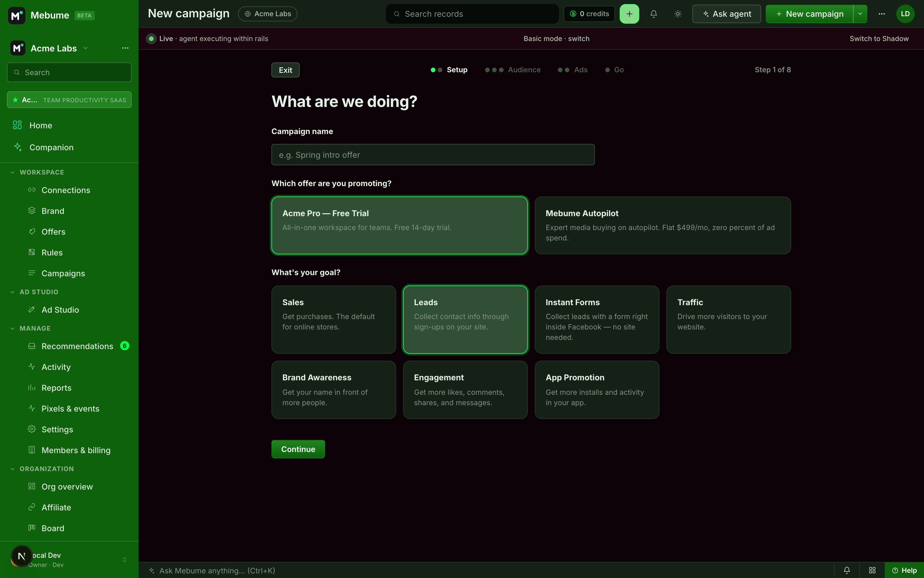The height and width of the screenshot is (578, 924).
Task: Click the Recommendations inbox icon
Action: click(x=32, y=346)
